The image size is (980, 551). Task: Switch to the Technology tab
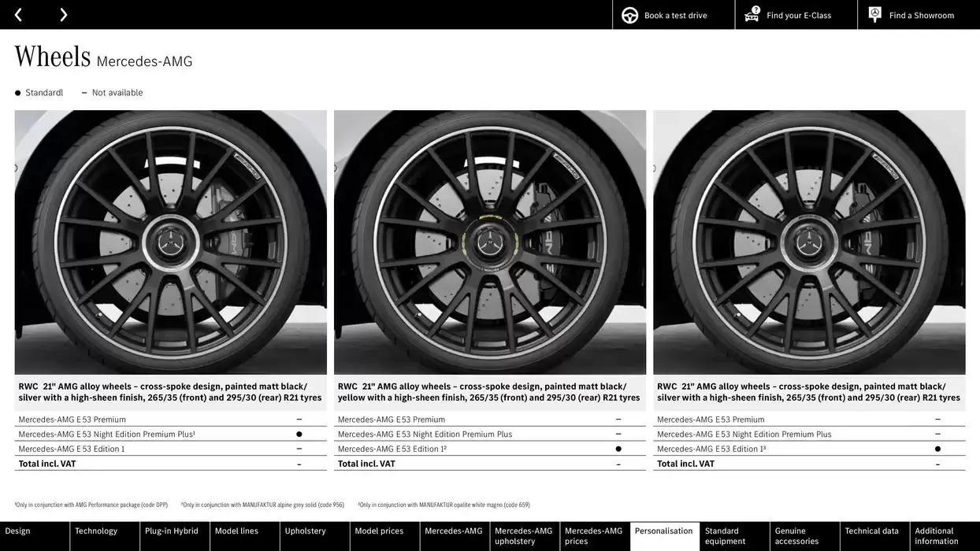point(105,536)
